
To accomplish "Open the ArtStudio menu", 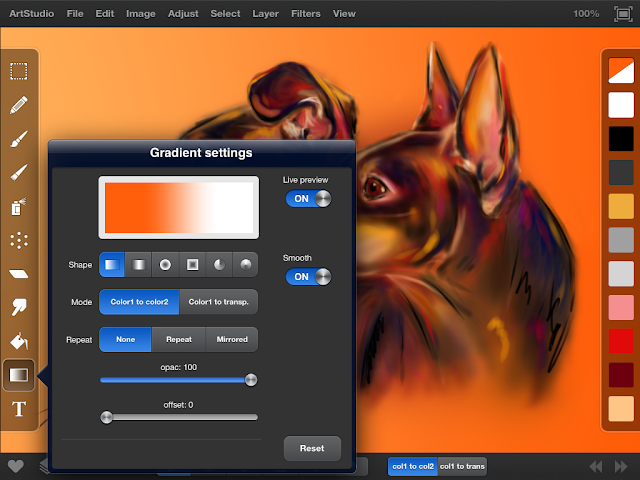I will 31,14.
